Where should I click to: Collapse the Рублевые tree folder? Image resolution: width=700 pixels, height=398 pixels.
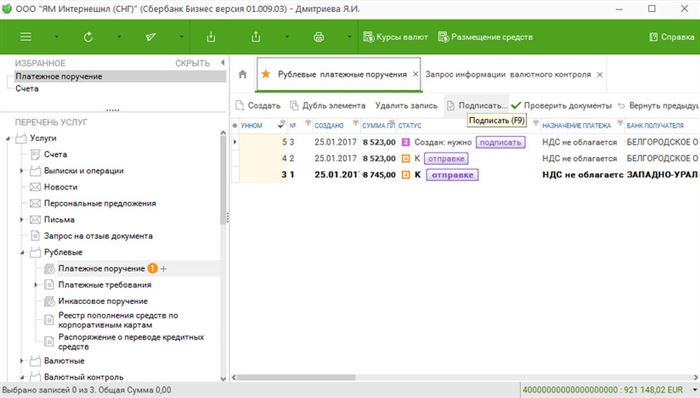22,253
